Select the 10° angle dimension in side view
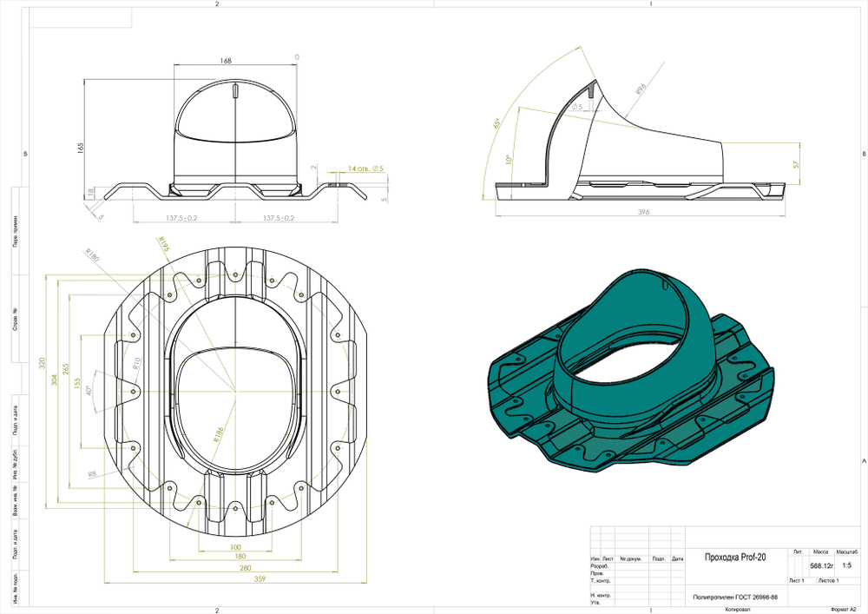 510,160
